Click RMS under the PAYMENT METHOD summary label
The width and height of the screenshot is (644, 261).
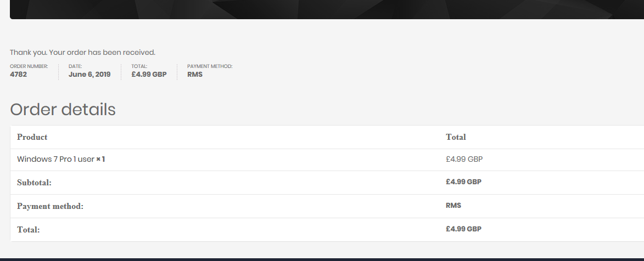point(195,75)
